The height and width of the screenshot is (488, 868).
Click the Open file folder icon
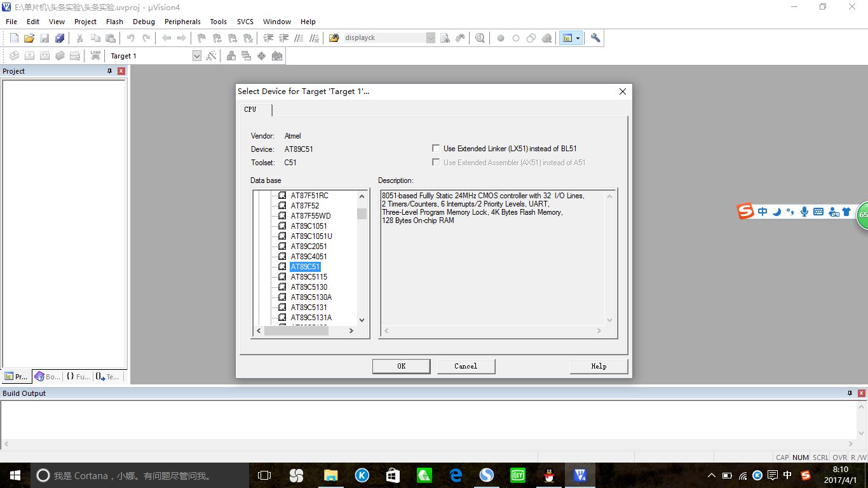click(x=29, y=38)
